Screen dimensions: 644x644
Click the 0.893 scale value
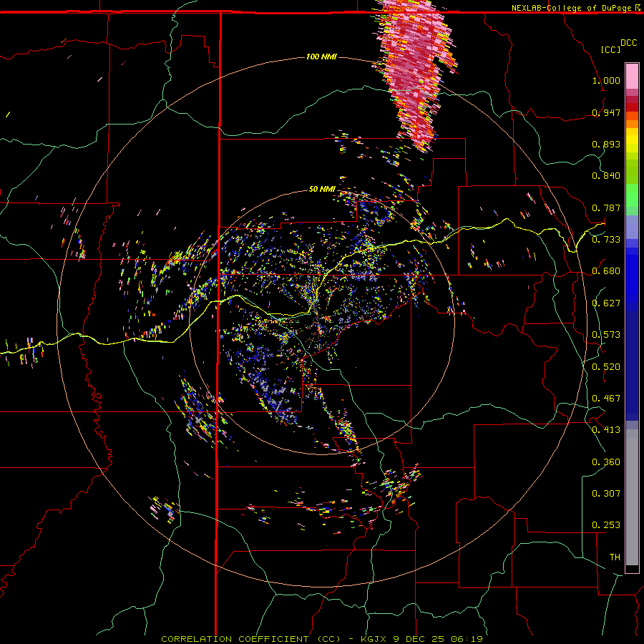(606, 144)
